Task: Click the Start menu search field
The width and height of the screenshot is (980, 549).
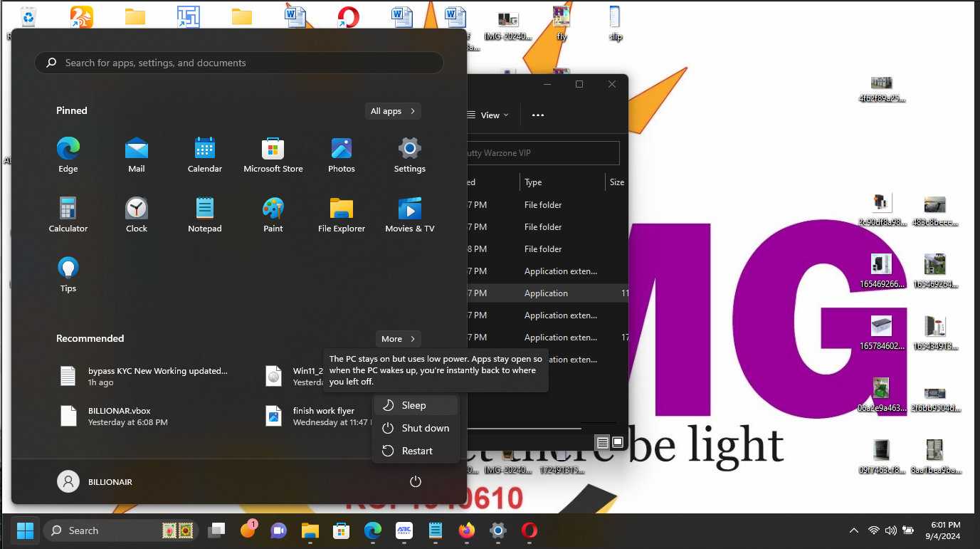Action: point(239,63)
